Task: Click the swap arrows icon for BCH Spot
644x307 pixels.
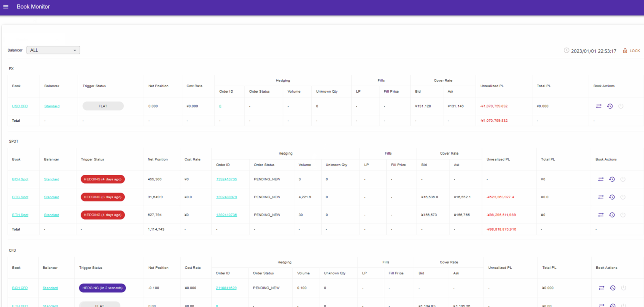Action: point(601,179)
